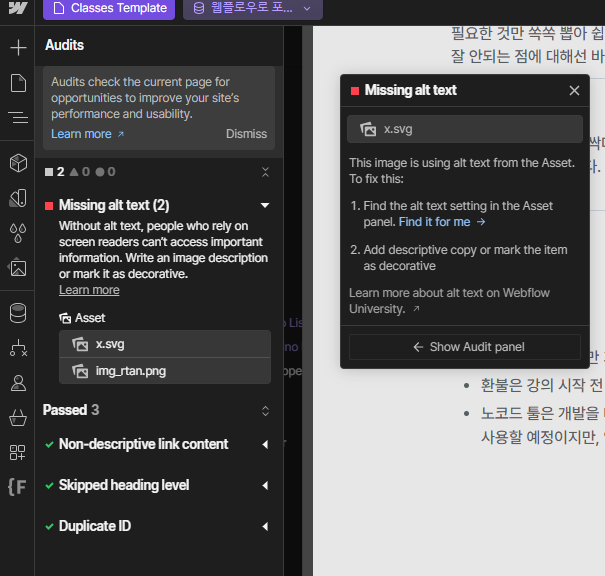Select img_rtan.png in the Asset list
Viewport: 605px width, 576px height.
click(x=165, y=371)
